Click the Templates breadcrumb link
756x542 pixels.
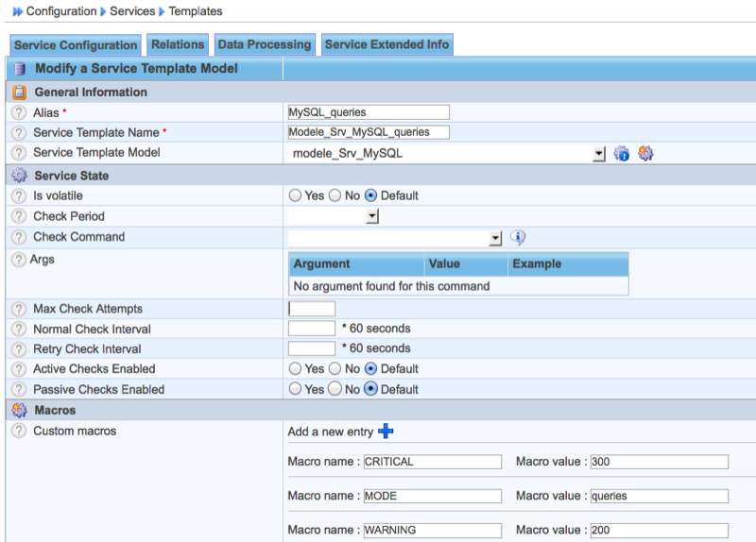coord(196,11)
